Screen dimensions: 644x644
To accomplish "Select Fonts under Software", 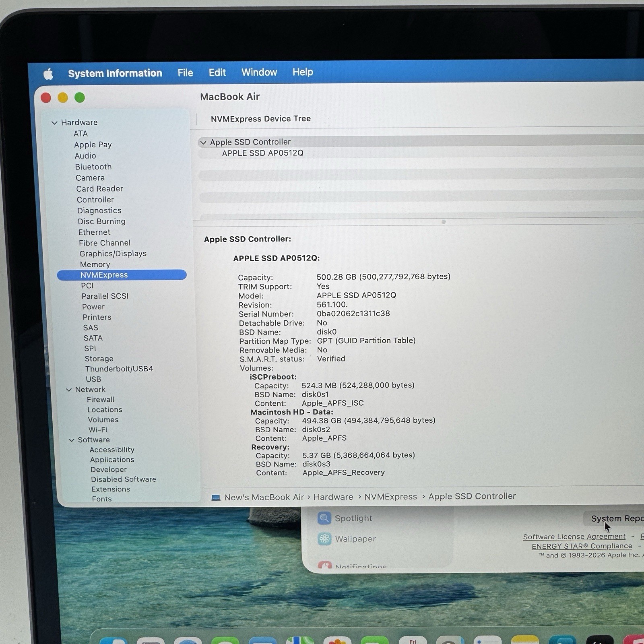I will 102,499.
